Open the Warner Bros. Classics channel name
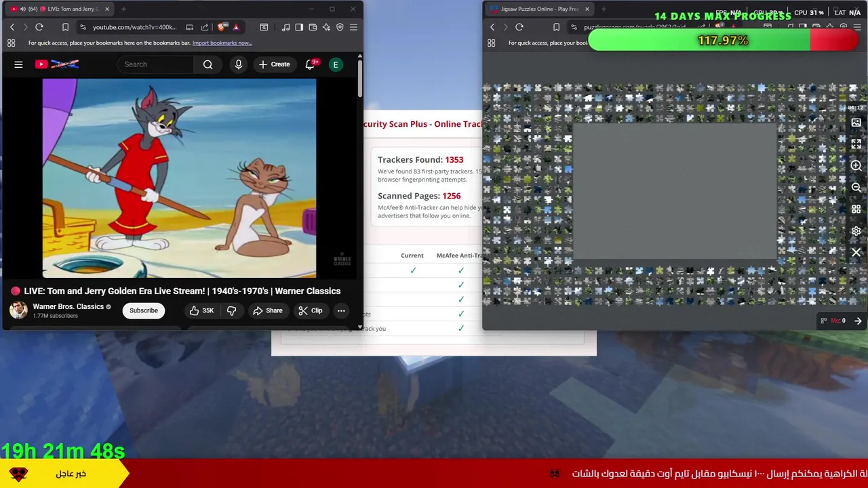 [x=68, y=306]
